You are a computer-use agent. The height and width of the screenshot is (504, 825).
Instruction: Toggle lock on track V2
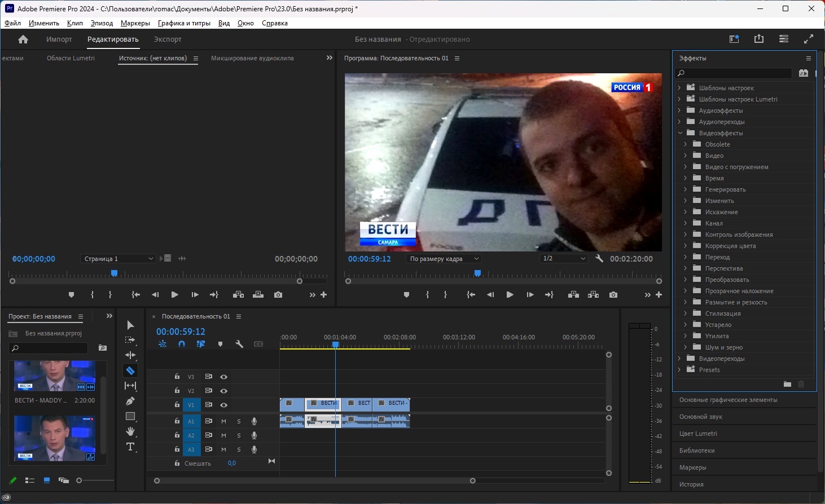[x=177, y=391]
